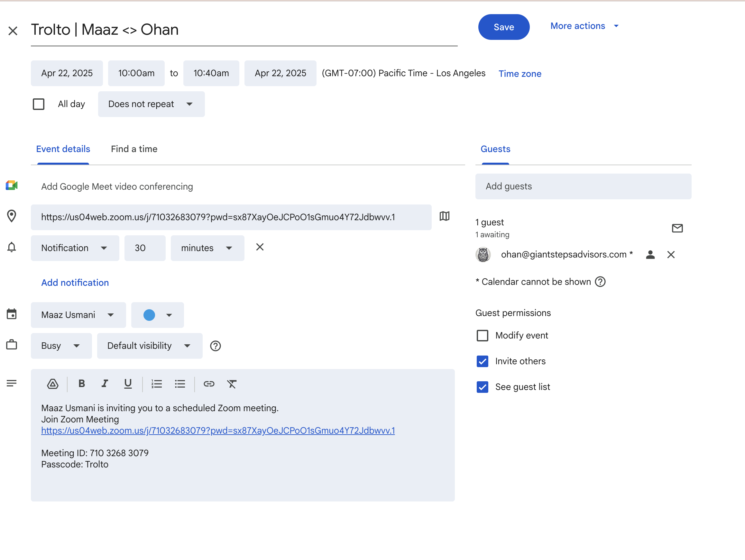Screen dimensions: 745x560
Task: Open the event color picker swatch
Action: point(157,315)
